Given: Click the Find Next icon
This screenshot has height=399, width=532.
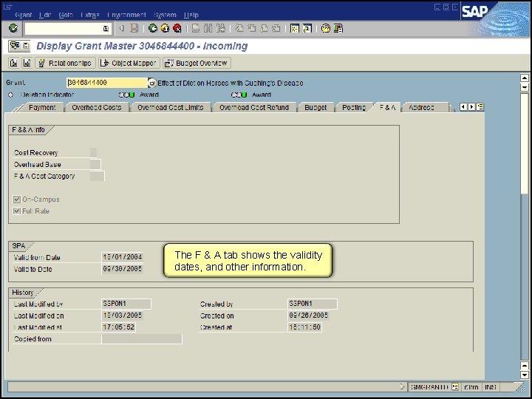Looking at the screenshot, I should 220,28.
